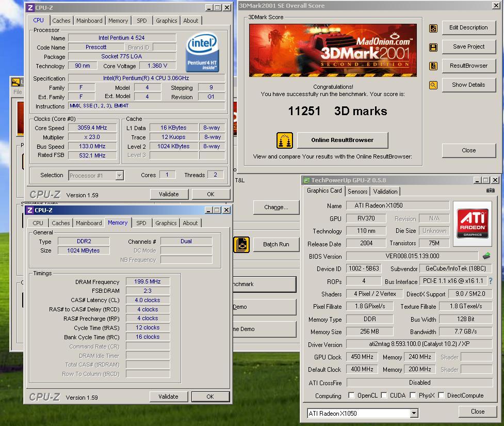This screenshot has width=504, height=426.
Task: Open the Processor #1 selection dropdown
Action: (120, 176)
